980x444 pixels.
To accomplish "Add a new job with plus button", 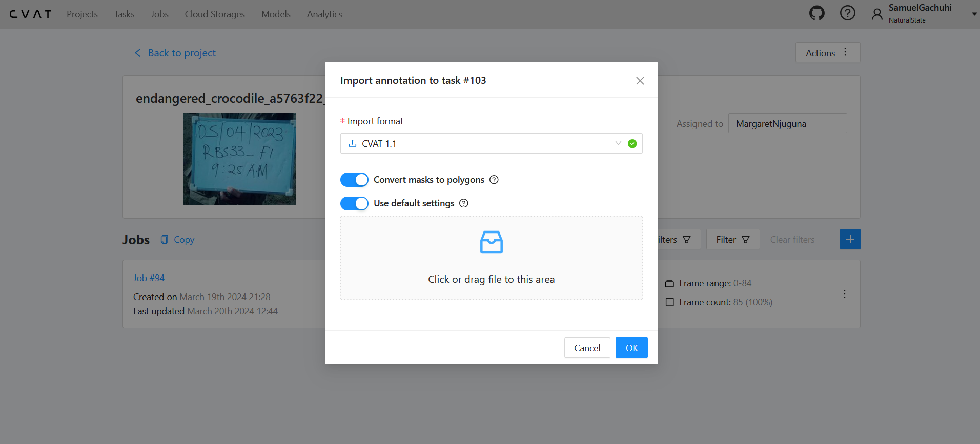I will pos(850,239).
